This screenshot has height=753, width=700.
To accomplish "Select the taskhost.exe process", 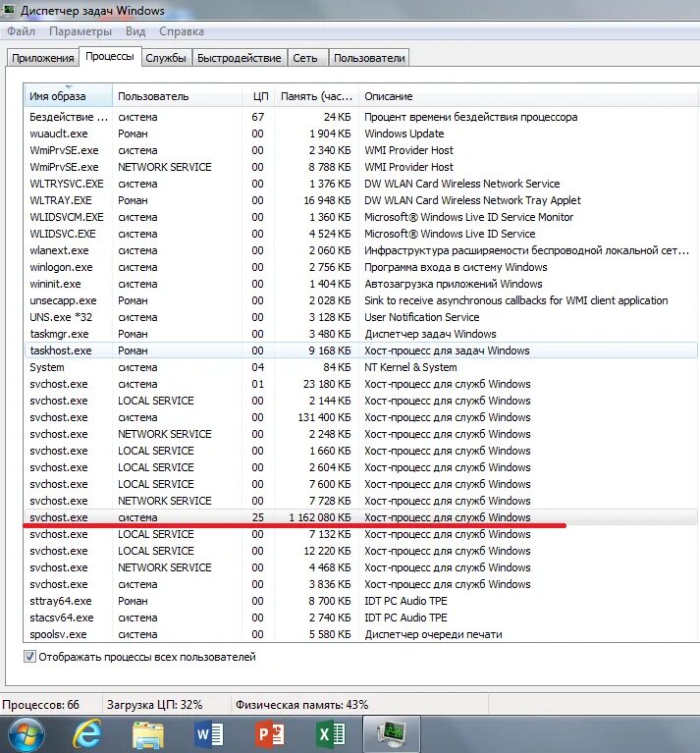I will [x=360, y=350].
